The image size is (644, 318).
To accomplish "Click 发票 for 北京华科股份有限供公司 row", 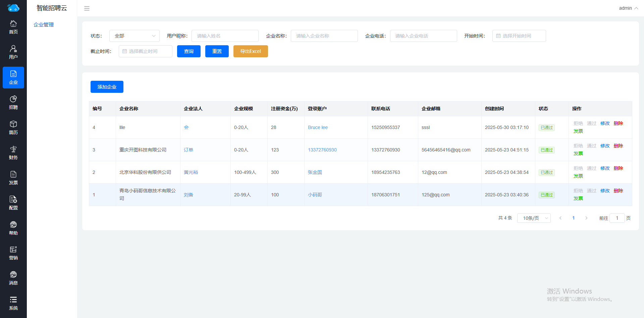I will point(578,176).
